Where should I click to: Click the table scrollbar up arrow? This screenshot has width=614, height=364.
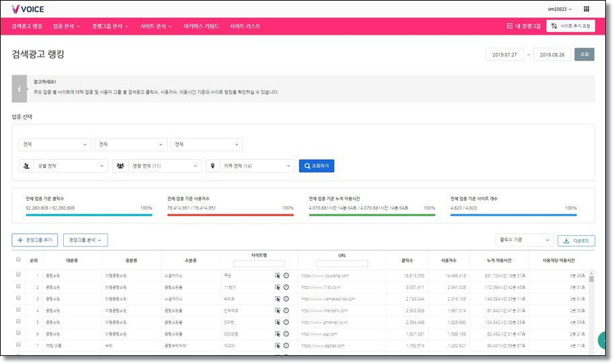click(591, 273)
